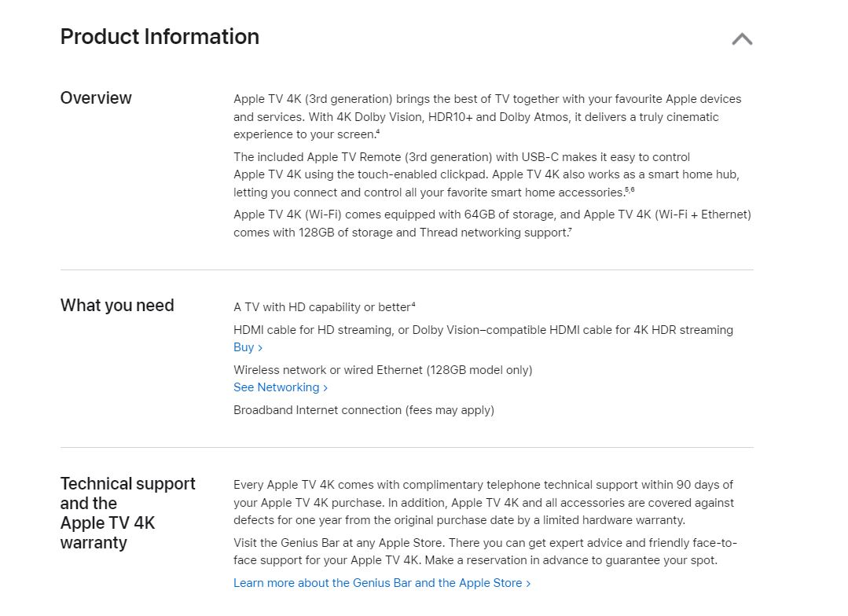Click the What you need heading
Image resolution: width=848 pixels, height=616 pixels.
click(x=117, y=306)
